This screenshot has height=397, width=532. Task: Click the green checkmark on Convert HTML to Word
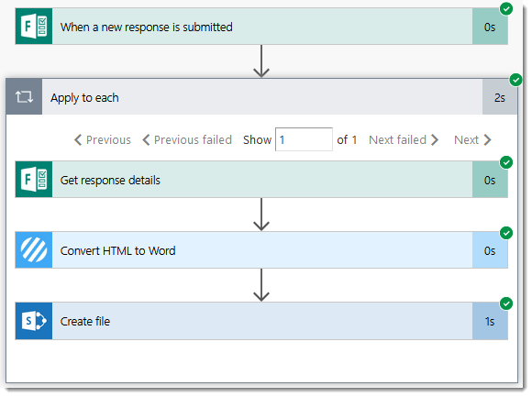506,233
